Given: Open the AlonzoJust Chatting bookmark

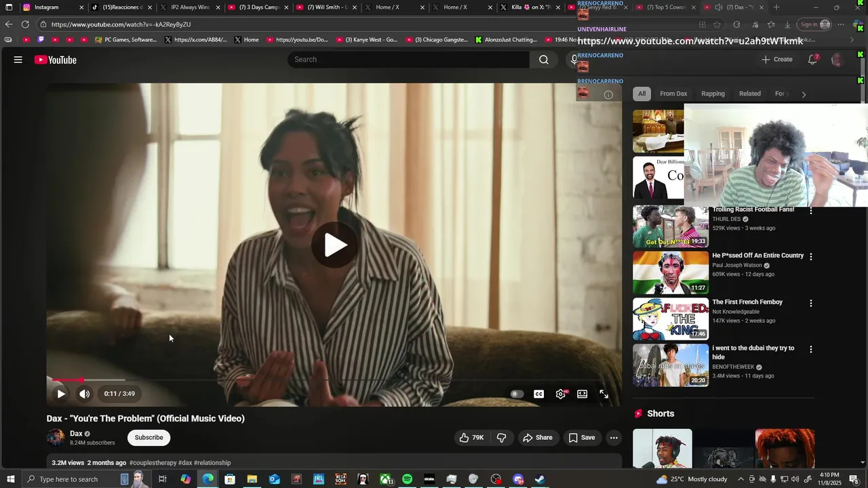Looking at the screenshot, I should click(x=506, y=40).
